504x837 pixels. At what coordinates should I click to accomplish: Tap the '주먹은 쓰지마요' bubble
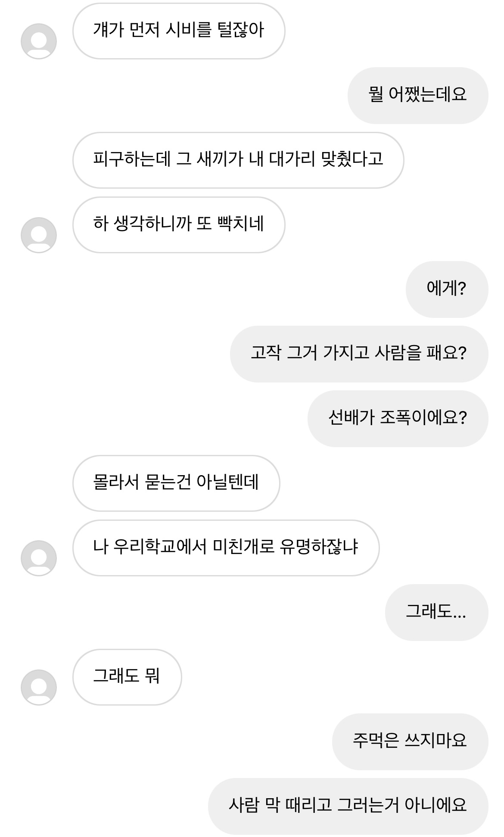pyautogui.click(x=410, y=741)
